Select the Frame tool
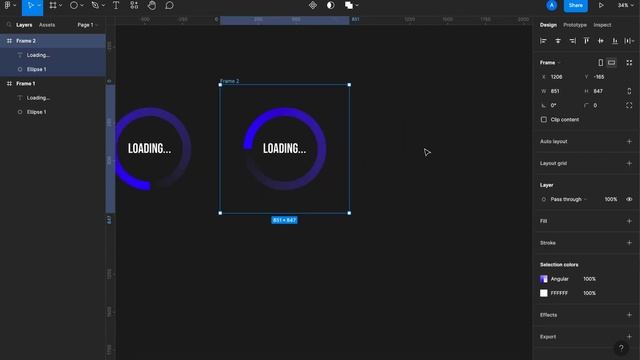Viewport: 640px width, 360px height. click(x=53, y=5)
